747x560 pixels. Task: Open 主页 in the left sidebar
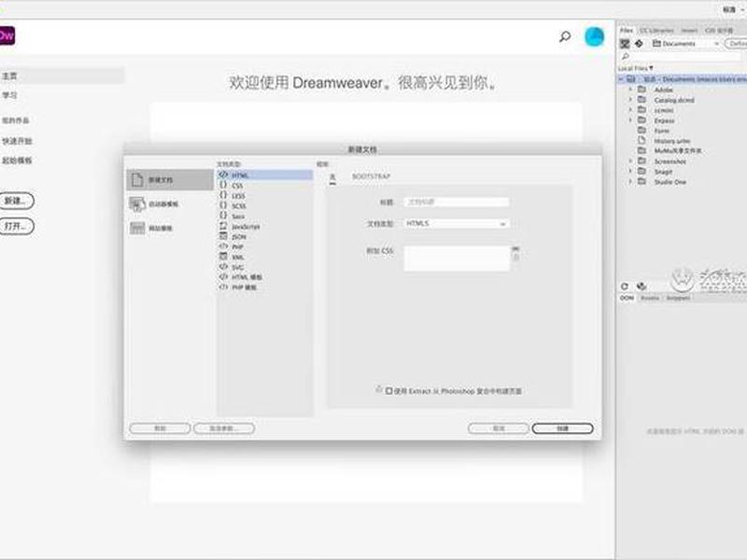pos(62,77)
